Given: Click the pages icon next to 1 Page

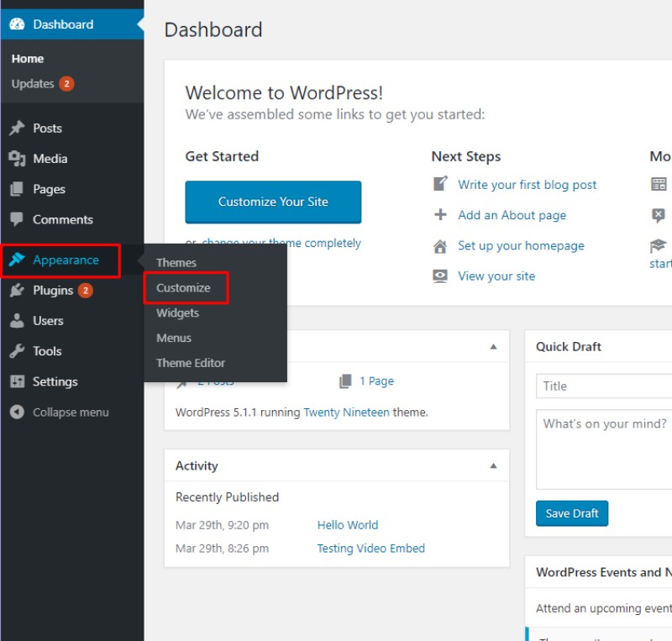Looking at the screenshot, I should pos(345,381).
